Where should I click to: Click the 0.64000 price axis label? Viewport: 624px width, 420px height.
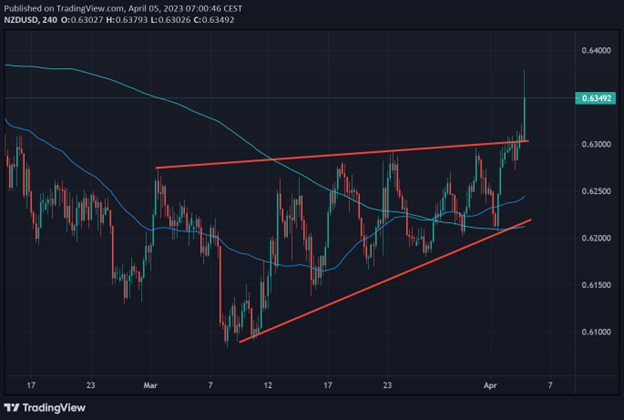pos(595,51)
